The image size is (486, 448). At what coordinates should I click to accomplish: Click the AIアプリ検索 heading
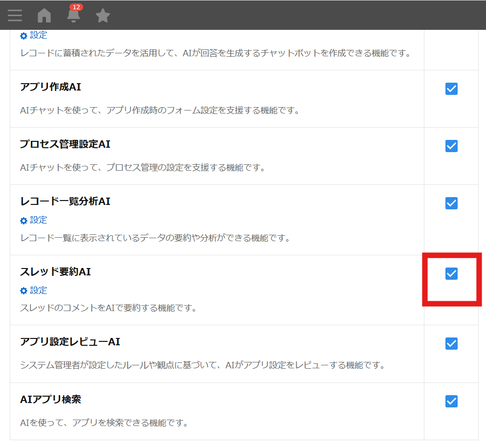pyautogui.click(x=50, y=400)
